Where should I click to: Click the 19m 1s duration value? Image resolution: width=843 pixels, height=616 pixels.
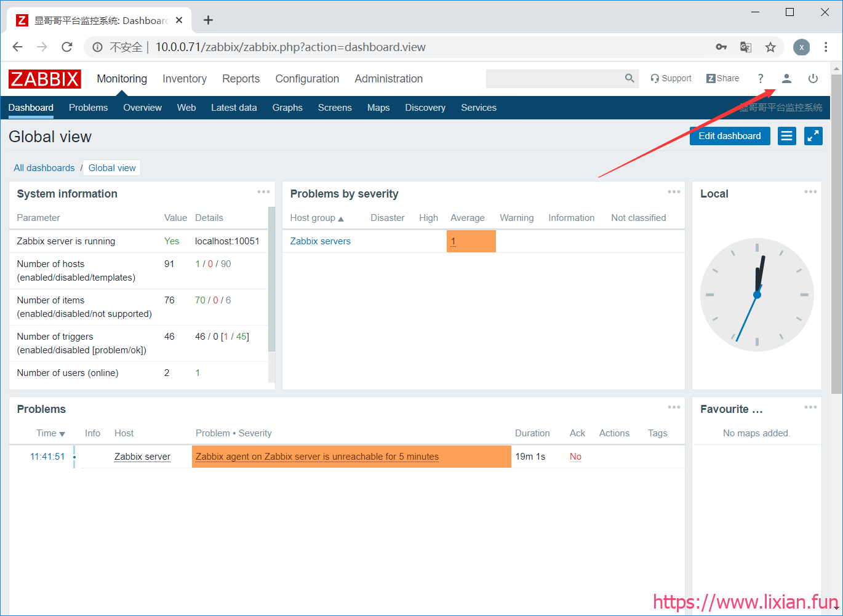pyautogui.click(x=530, y=457)
